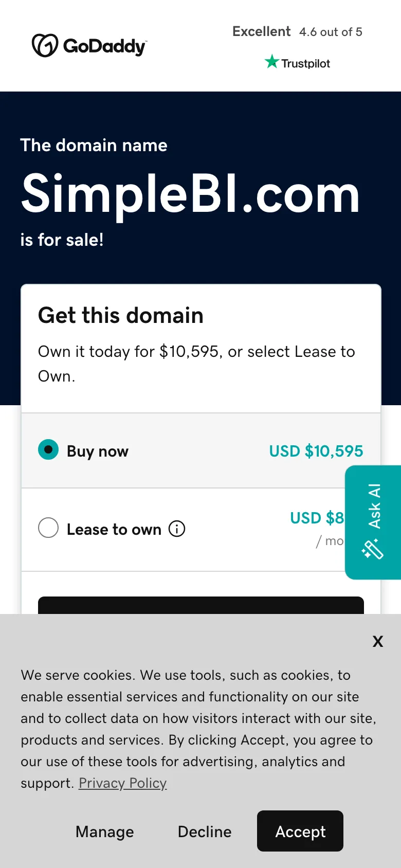The width and height of the screenshot is (401, 868).
Task: Open Manage cookie preferences
Action: click(104, 831)
